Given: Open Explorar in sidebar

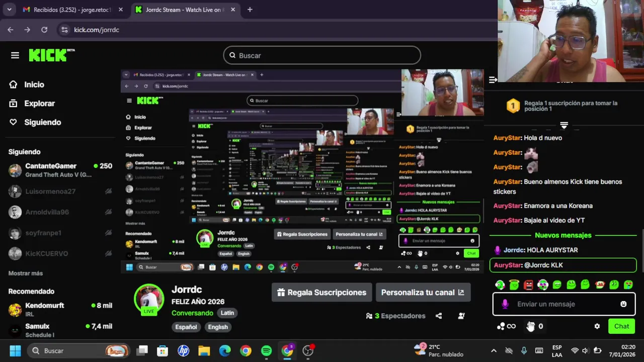Looking at the screenshot, I should click(32, 104).
